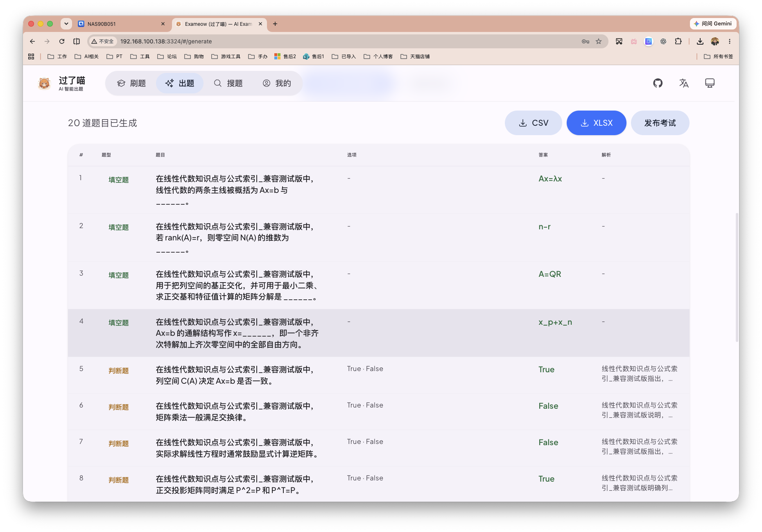Image resolution: width=762 pixels, height=532 pixels.
Task: Click the Exameow cat logo
Action: (44, 83)
